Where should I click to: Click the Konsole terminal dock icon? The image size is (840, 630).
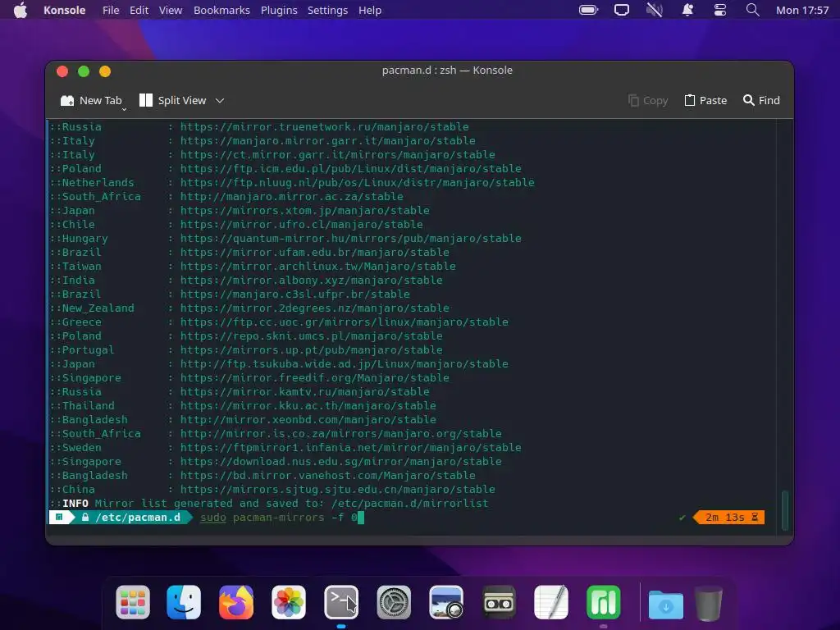341,602
